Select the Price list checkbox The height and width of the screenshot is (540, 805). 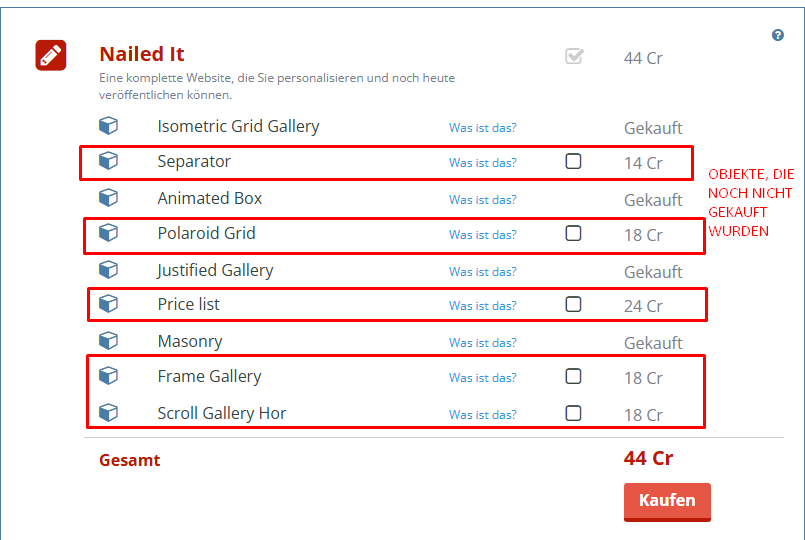click(573, 304)
